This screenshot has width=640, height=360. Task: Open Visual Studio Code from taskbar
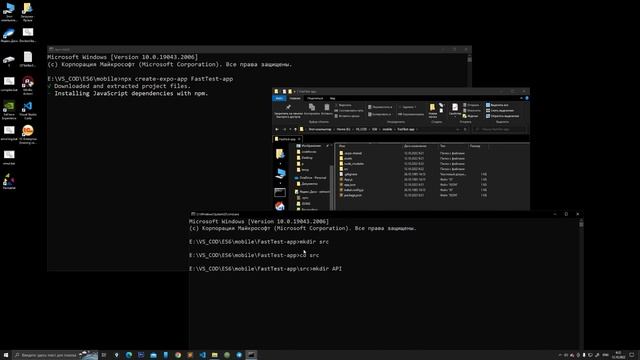[202, 355]
